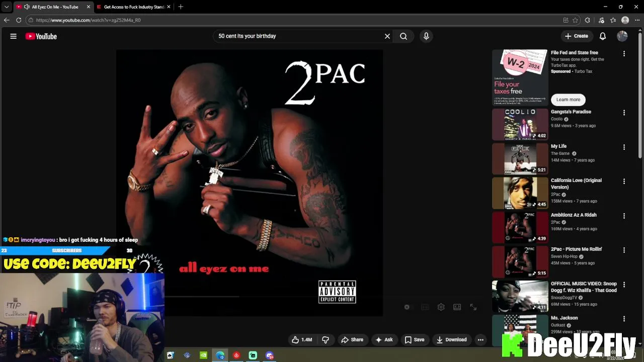Open the player settings gear

pyautogui.click(x=441, y=307)
